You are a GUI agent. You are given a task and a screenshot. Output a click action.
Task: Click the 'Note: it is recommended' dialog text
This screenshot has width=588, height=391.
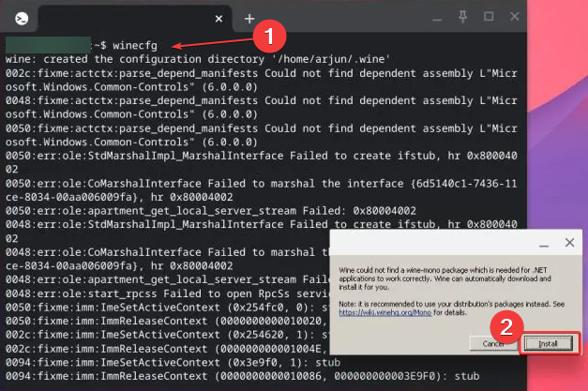pyautogui.click(x=451, y=308)
